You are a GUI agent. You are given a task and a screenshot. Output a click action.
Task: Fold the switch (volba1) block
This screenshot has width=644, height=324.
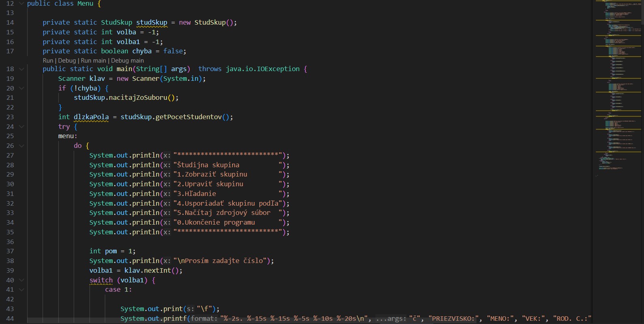(x=21, y=280)
